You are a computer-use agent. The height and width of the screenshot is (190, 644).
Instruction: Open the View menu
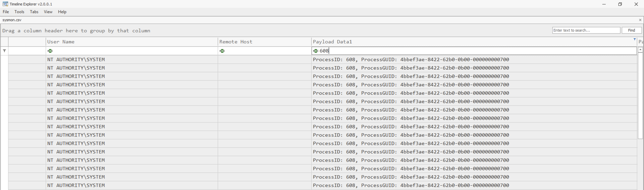[x=48, y=12]
